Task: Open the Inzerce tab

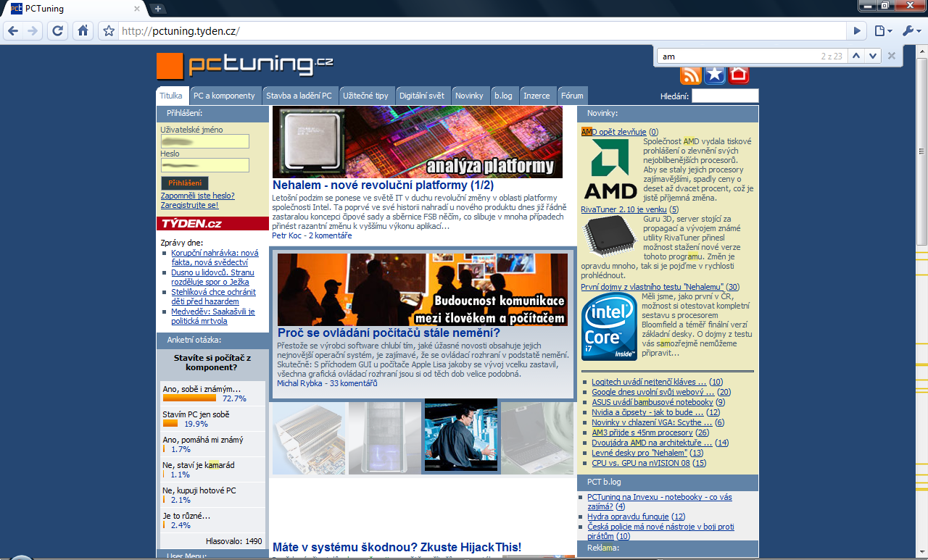Action: [x=536, y=96]
